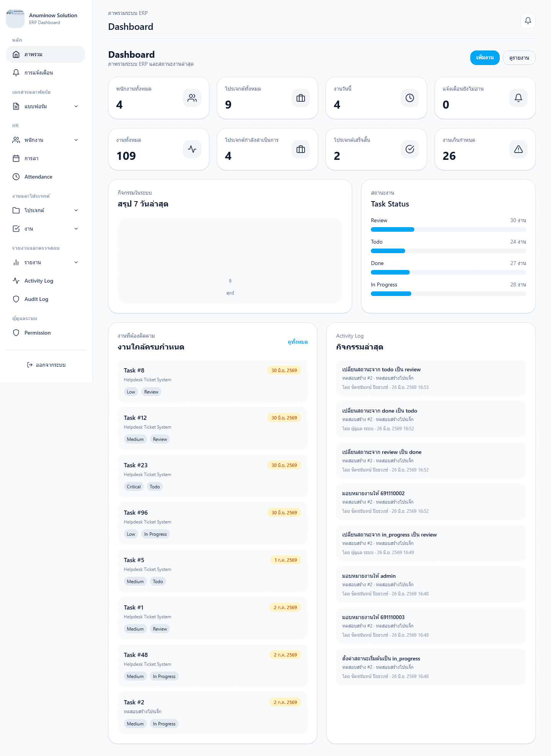Screen dimensions: 551x756
Task: Expand the โปรเจกต์ sidebar chevron
Action: (76, 210)
